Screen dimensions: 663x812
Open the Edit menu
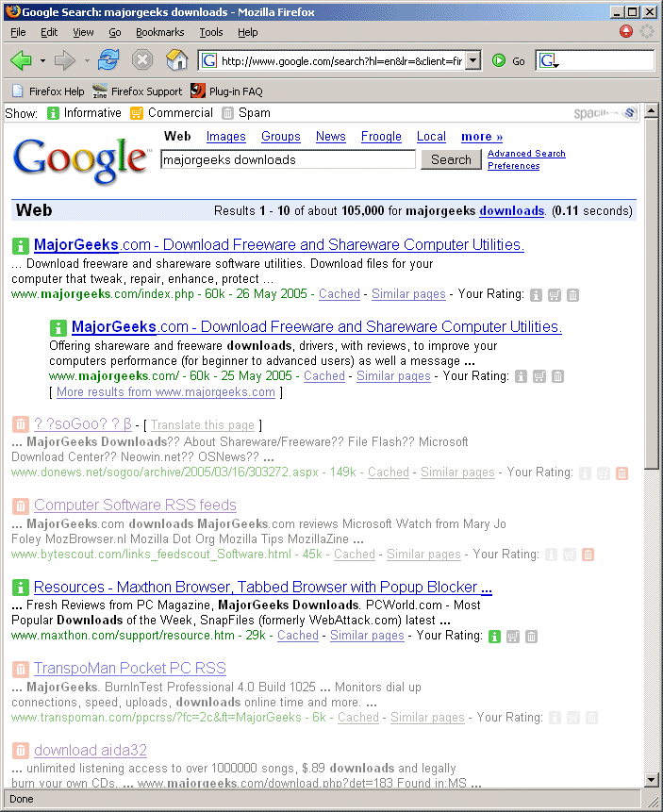click(49, 32)
